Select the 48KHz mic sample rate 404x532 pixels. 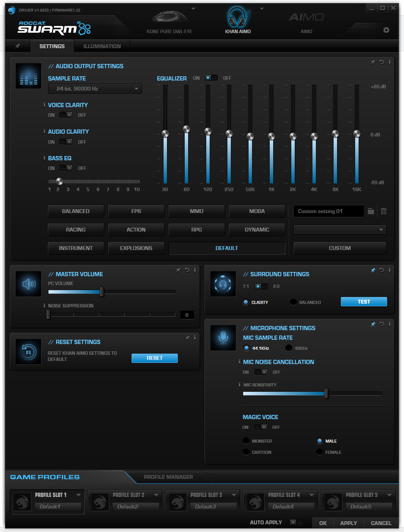click(x=289, y=348)
